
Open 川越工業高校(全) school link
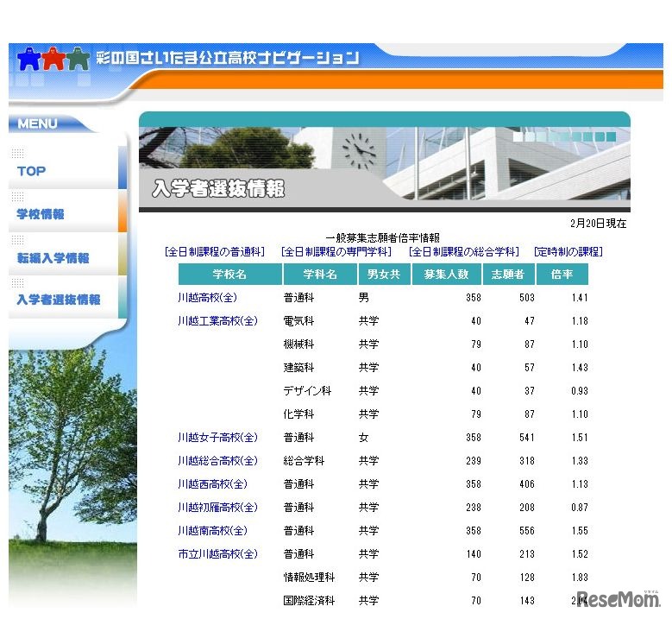point(217,321)
